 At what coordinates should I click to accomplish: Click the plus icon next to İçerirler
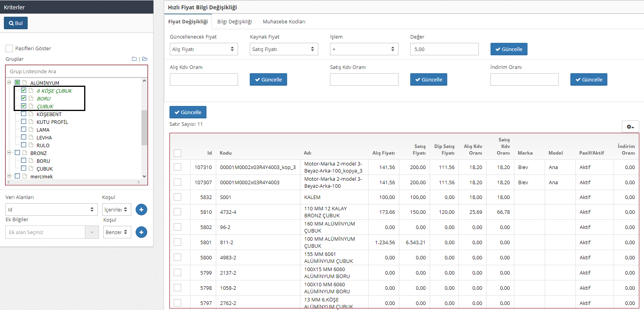141,210
